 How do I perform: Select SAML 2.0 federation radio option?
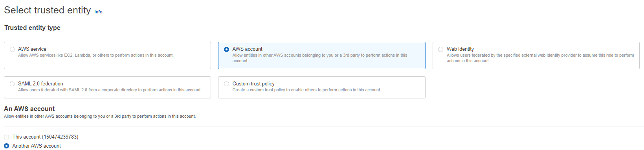12,84
